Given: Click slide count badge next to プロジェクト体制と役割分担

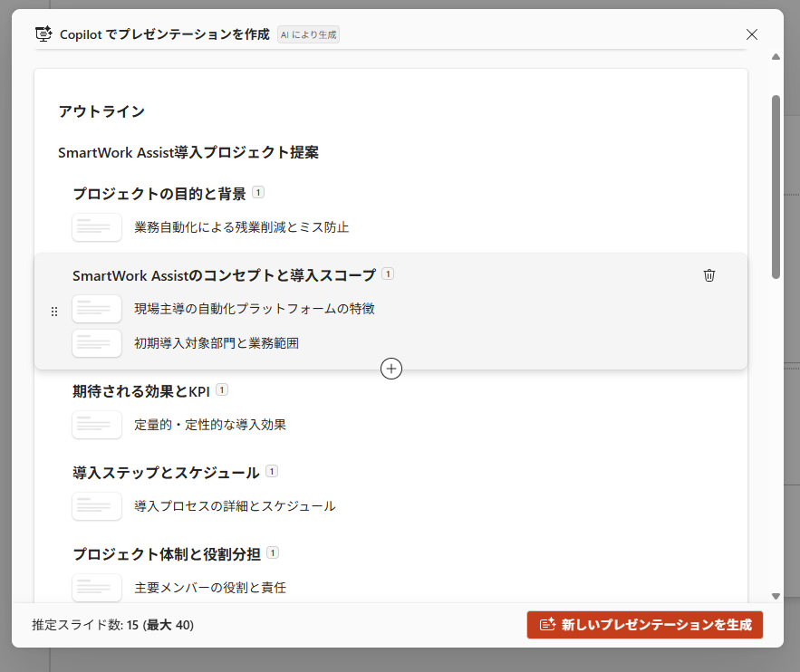Looking at the screenshot, I should (x=273, y=552).
